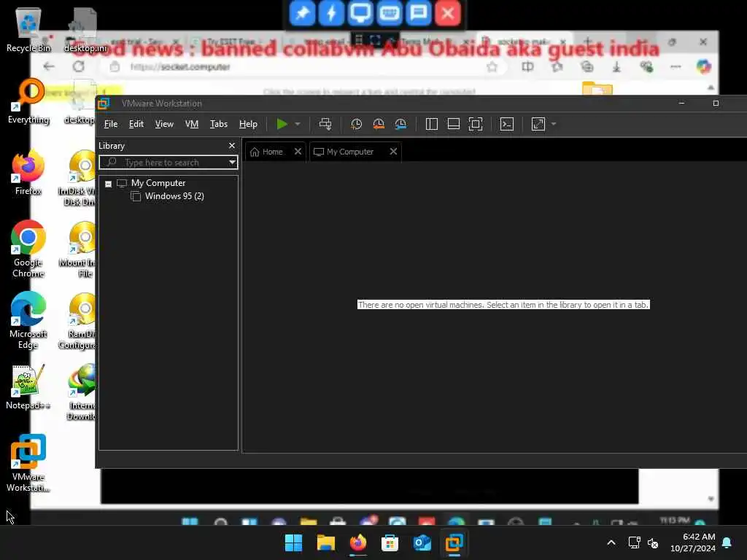Select the Notepad++ desktop shortcut
747x560 pixels.
click(28, 386)
